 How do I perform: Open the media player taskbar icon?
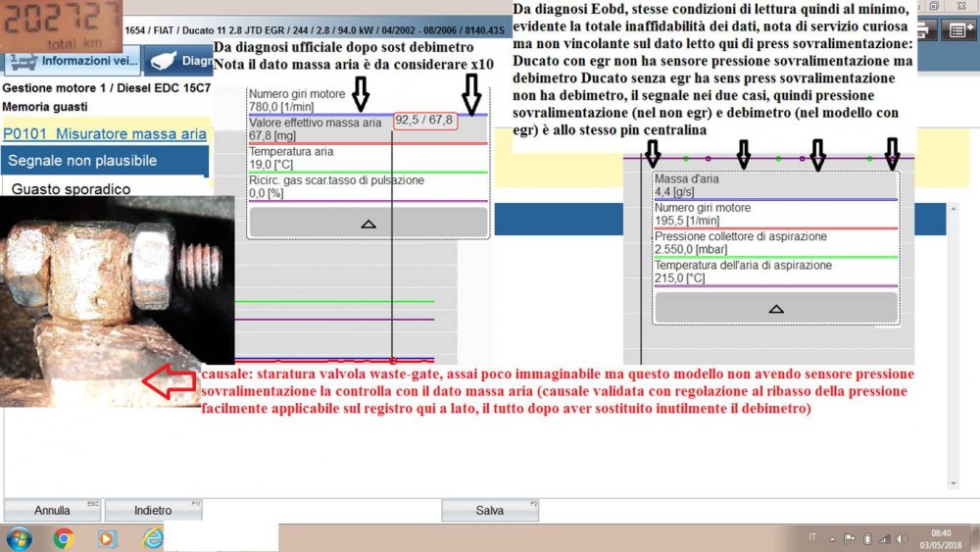pyautogui.click(x=107, y=538)
